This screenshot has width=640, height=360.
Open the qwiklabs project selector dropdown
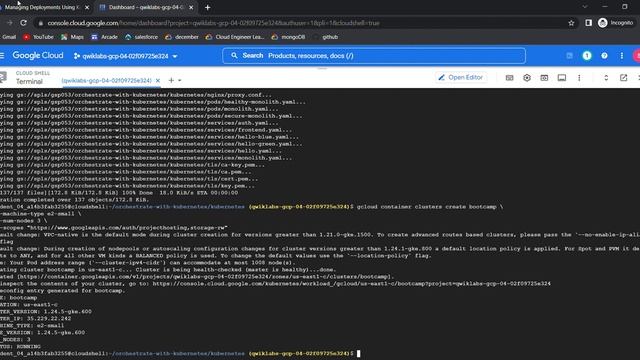(x=125, y=56)
